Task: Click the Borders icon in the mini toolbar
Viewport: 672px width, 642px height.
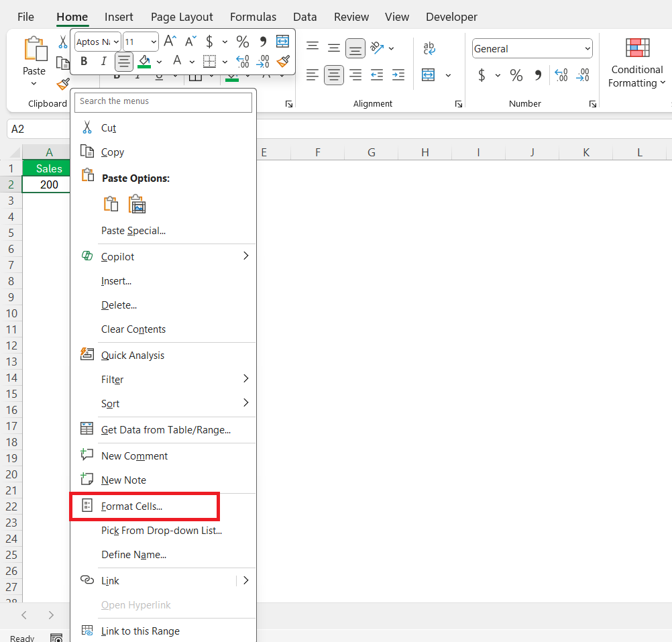Action: 209,62
